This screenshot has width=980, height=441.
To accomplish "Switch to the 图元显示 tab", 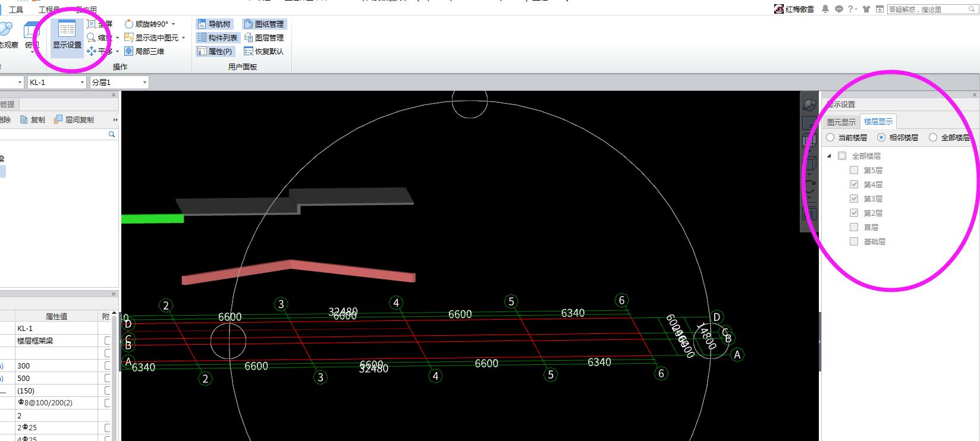I will point(841,122).
